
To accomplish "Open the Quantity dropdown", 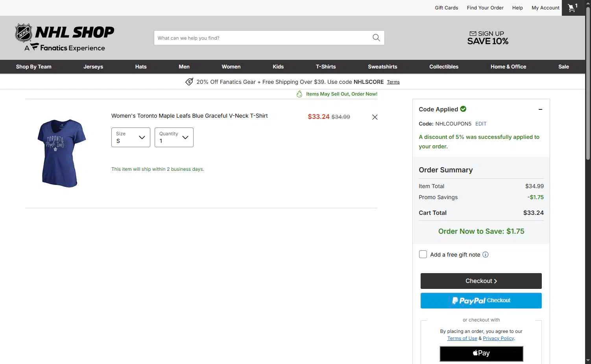I will tap(174, 137).
